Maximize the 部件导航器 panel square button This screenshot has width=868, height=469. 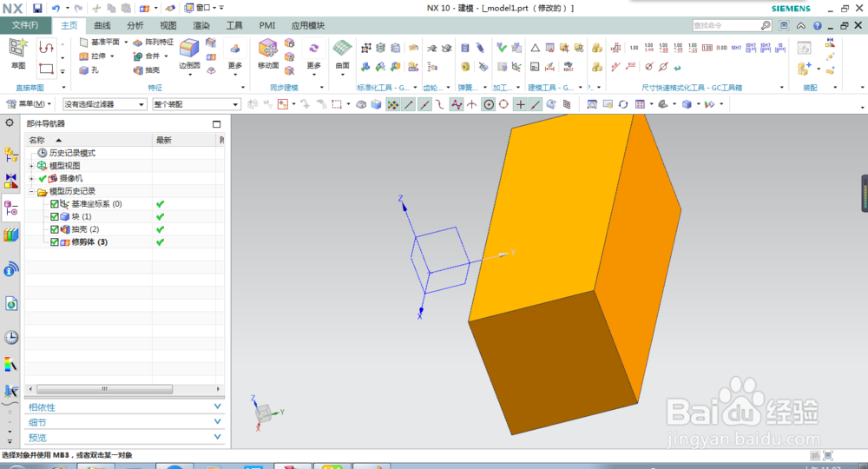pyautogui.click(x=216, y=124)
